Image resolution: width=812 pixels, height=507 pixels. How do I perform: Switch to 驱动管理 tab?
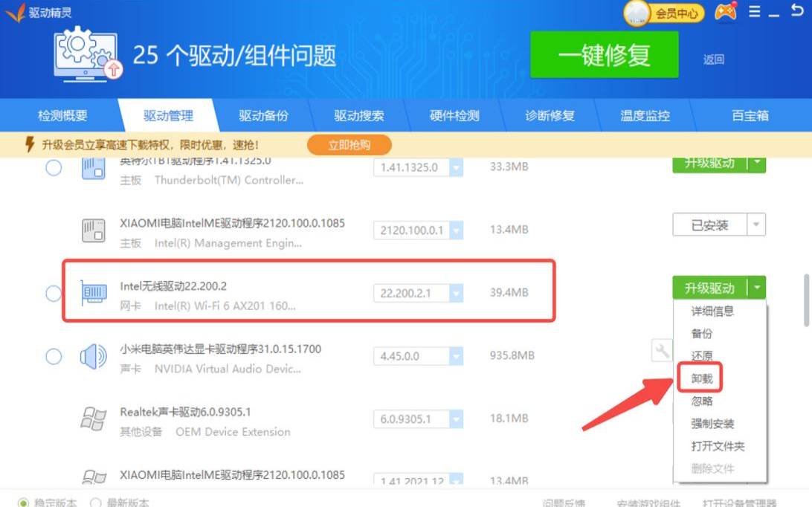pos(168,115)
